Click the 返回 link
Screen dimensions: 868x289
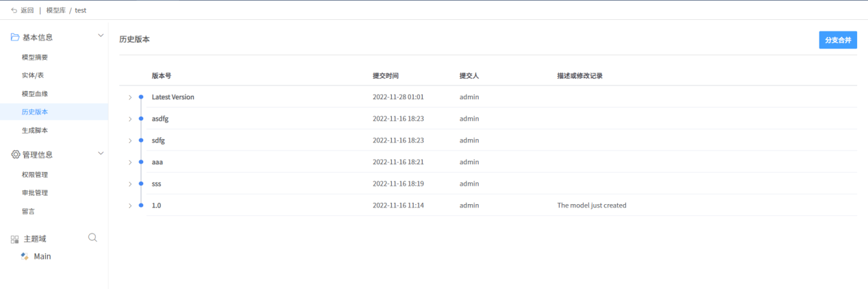pyautogui.click(x=27, y=10)
